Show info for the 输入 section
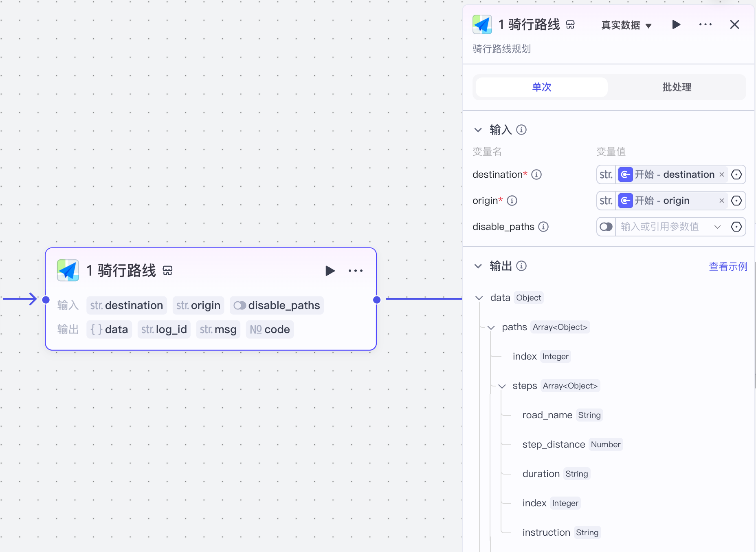This screenshot has width=756, height=552. pos(521,130)
